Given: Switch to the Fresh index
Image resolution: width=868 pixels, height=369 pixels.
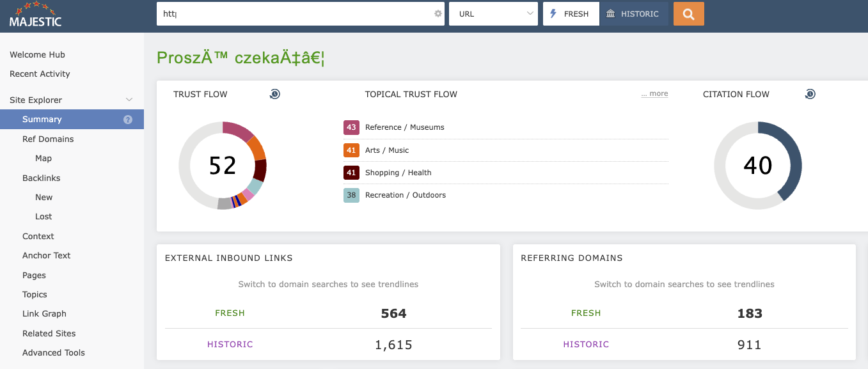Looking at the screenshot, I should (x=571, y=14).
